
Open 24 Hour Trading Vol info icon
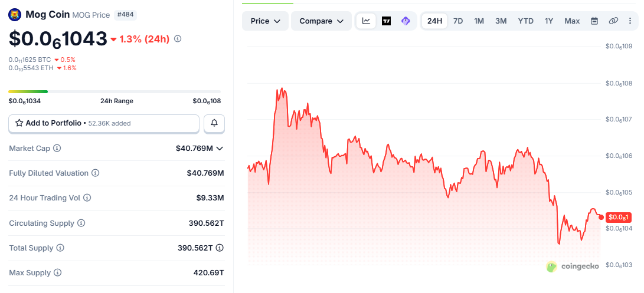point(87,198)
